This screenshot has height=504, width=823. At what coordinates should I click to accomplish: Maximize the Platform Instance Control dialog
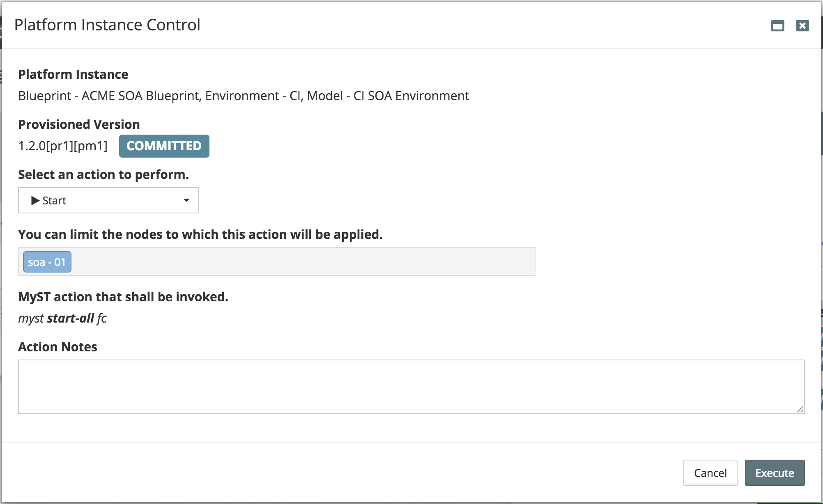[x=777, y=26]
